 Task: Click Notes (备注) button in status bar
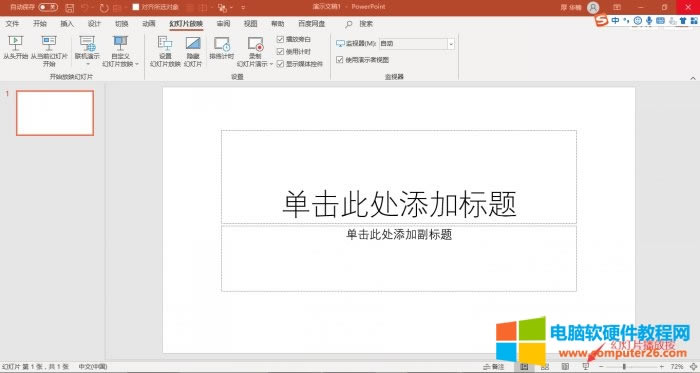(x=494, y=367)
